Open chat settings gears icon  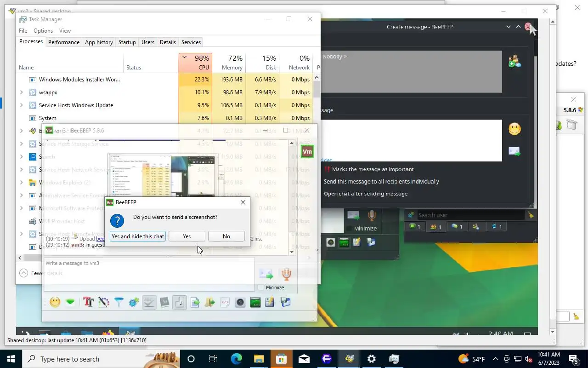click(x=134, y=302)
